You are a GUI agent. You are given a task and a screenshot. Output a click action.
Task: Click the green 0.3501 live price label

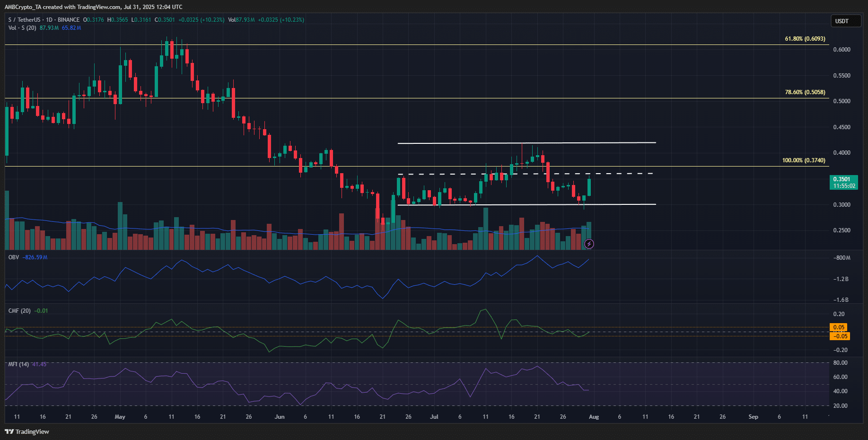pos(844,180)
